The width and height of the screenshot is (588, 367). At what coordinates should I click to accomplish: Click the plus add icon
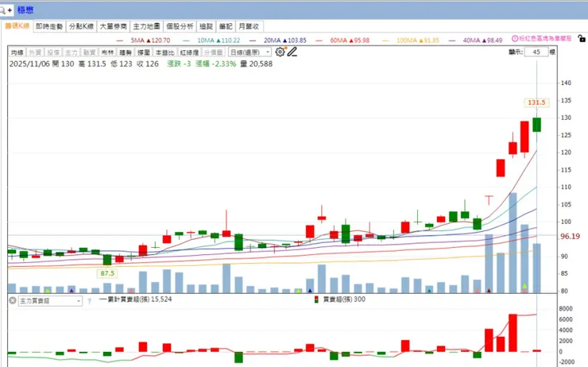point(10,10)
